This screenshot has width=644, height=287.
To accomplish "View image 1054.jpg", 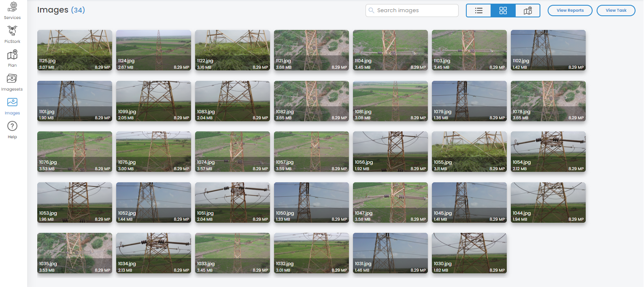I will point(548,152).
